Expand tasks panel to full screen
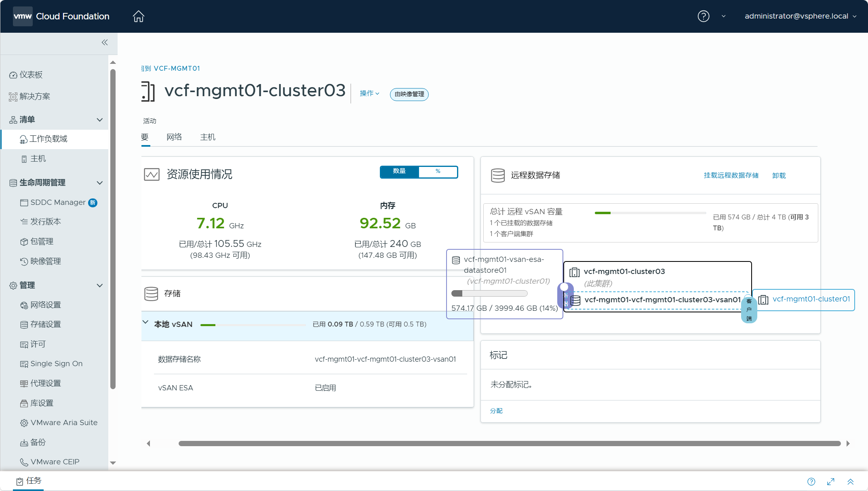 (830, 481)
